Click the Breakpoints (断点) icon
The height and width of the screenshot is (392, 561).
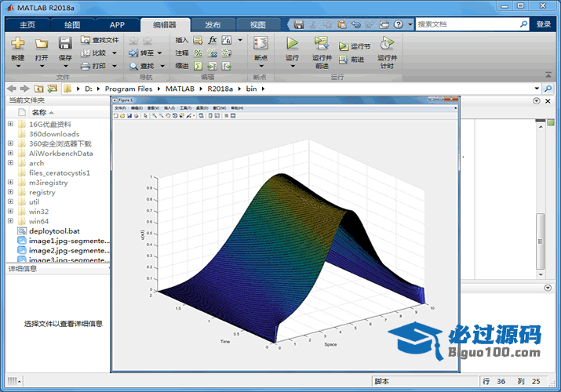pos(260,43)
